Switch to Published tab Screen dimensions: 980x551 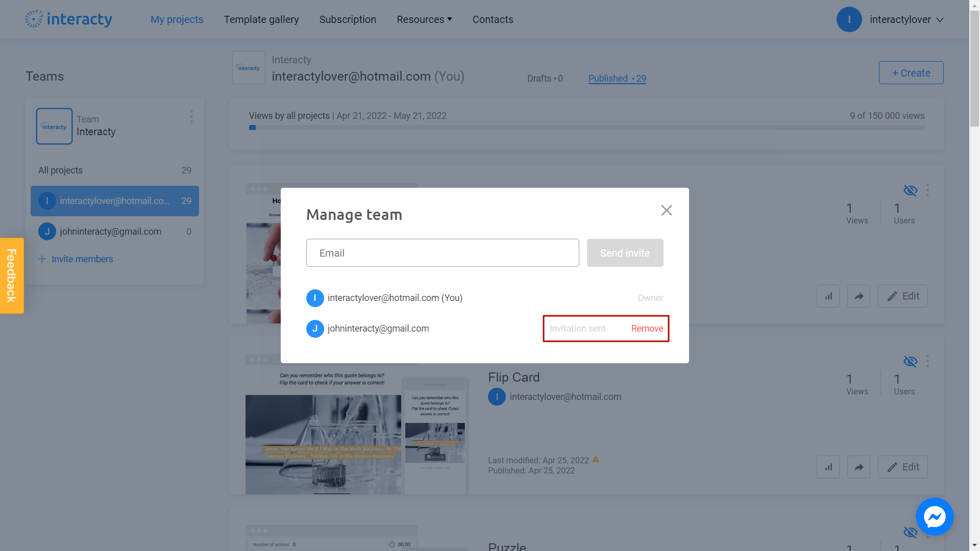click(x=617, y=79)
